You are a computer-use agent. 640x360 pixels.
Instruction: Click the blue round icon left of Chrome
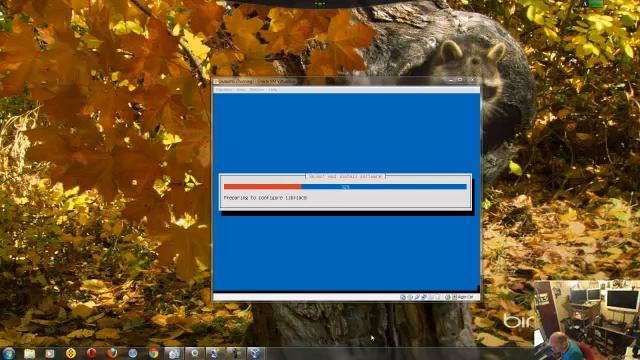(x=133, y=353)
